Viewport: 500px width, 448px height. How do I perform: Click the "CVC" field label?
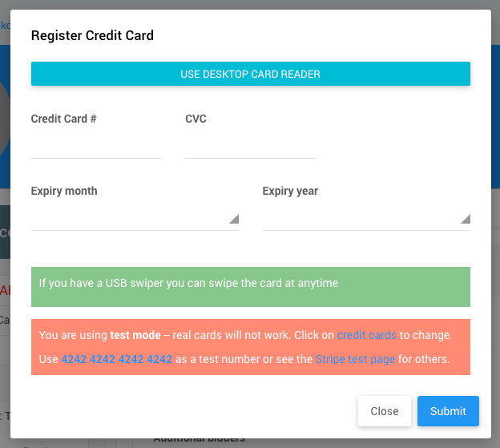pos(196,119)
